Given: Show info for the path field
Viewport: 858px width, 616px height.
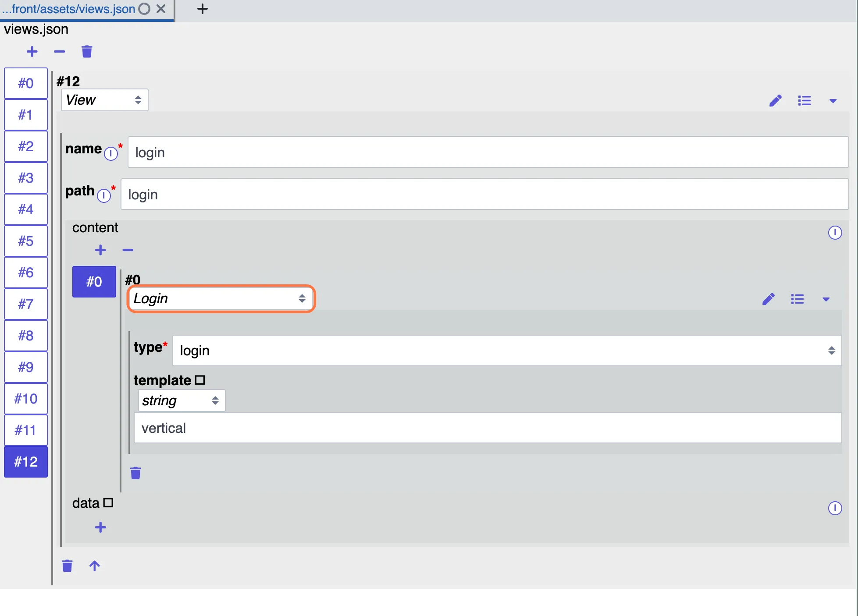Looking at the screenshot, I should click(x=104, y=195).
